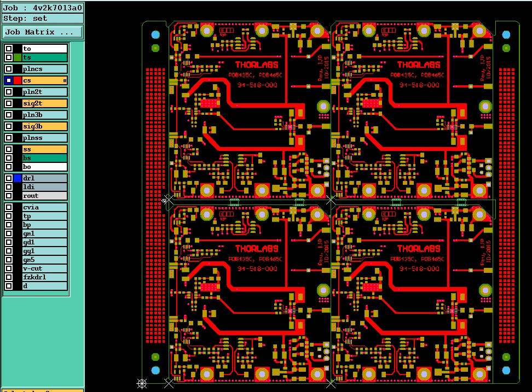Check the sig3b layer box

tap(9, 127)
